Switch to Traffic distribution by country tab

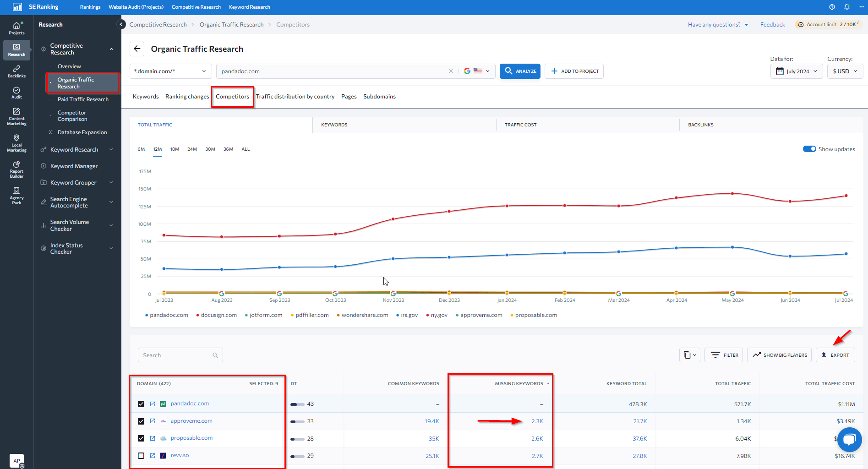pyautogui.click(x=295, y=96)
